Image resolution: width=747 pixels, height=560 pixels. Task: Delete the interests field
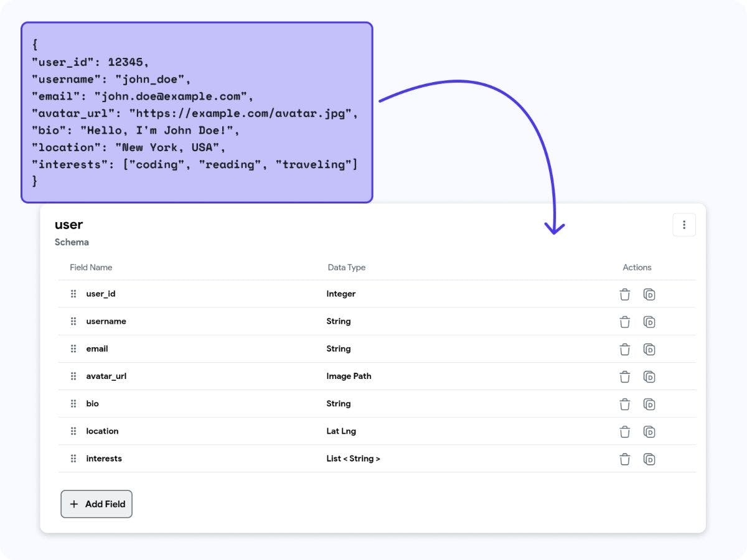click(625, 459)
